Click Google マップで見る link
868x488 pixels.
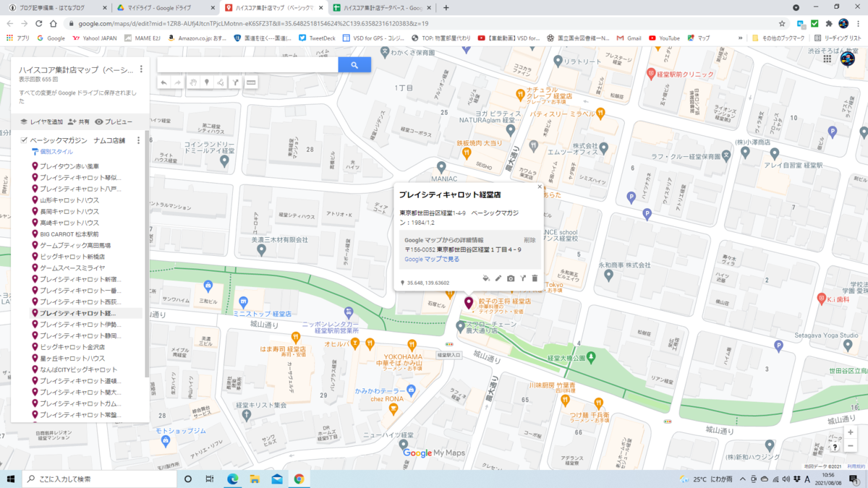(432, 259)
